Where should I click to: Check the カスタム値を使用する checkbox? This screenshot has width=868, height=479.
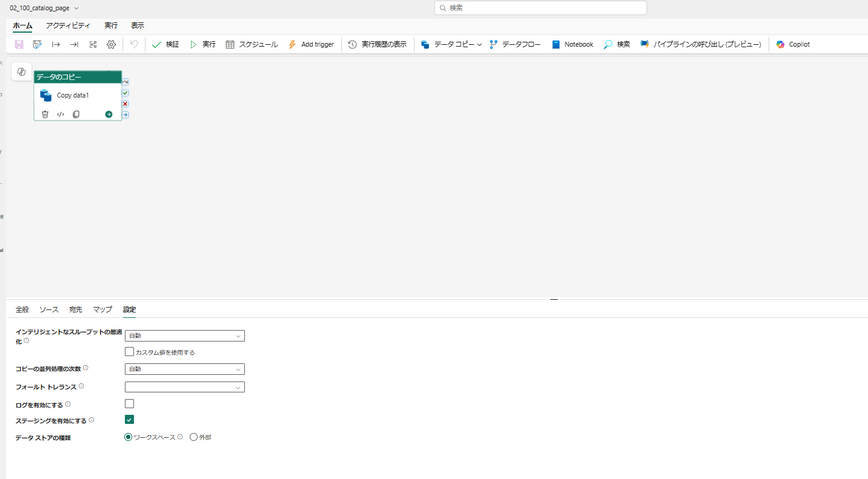click(129, 351)
